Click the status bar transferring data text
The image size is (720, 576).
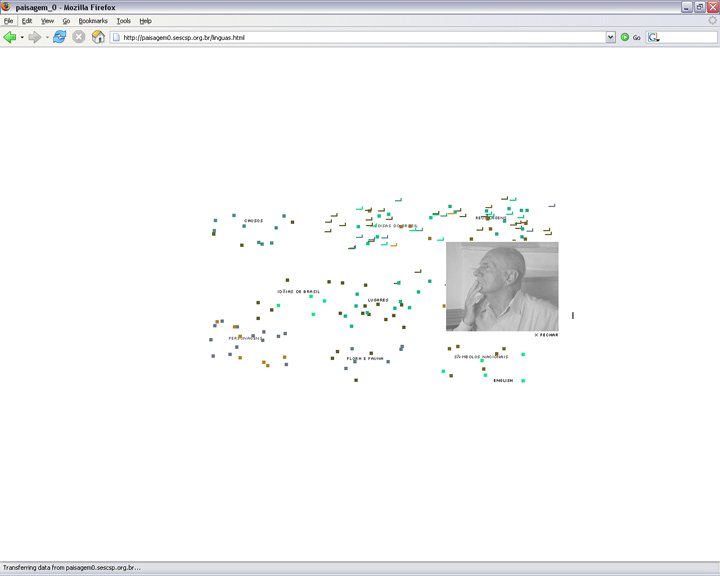(72, 568)
